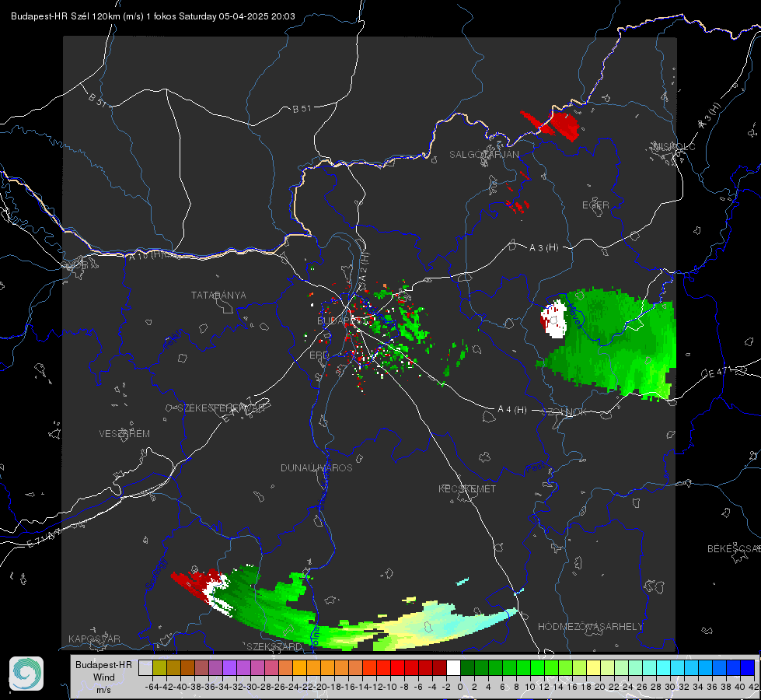Click the radar title text with date and time

pos(153,16)
